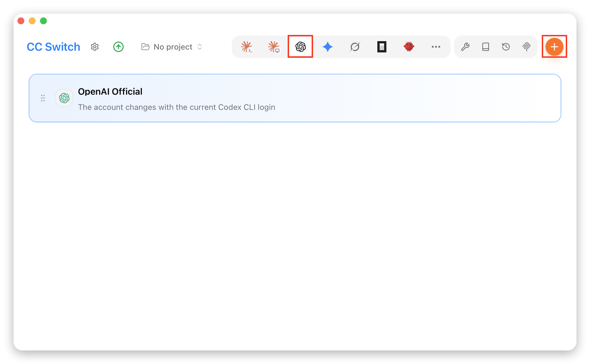
Task: Click the OpenAI logo on the provider card
Action: click(64, 98)
